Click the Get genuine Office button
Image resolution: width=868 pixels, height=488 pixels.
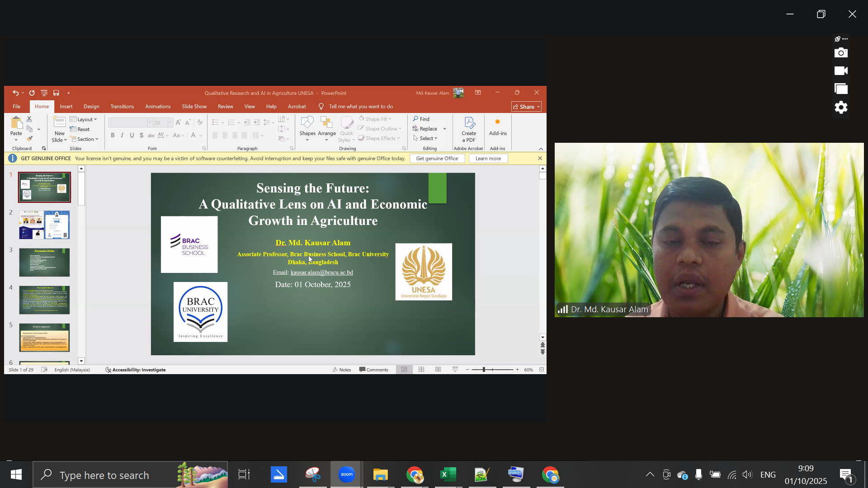pos(437,159)
